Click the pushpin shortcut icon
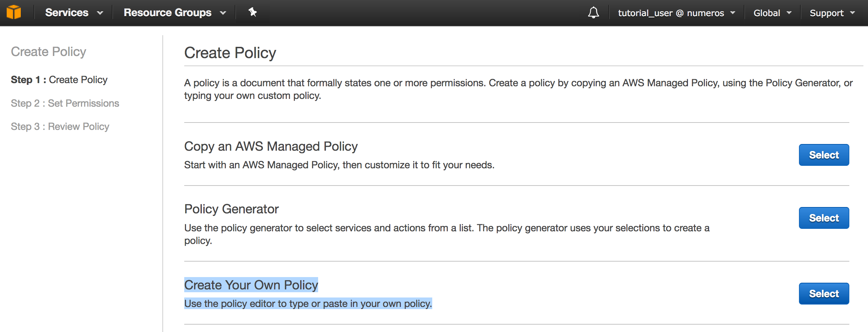Screen dimensions: 868x332 pos(252,12)
